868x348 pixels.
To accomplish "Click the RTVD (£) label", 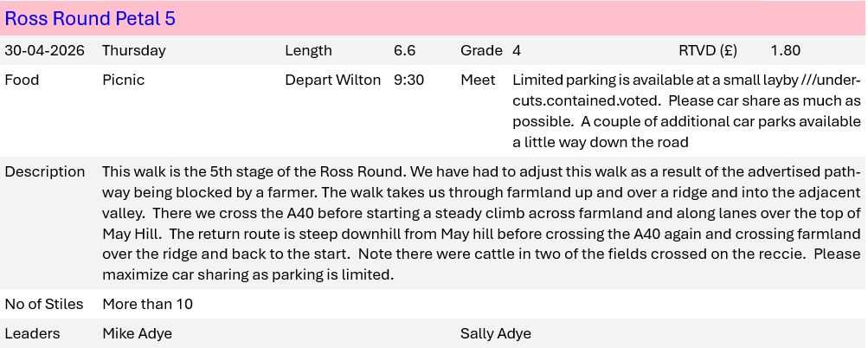I will pos(707,50).
